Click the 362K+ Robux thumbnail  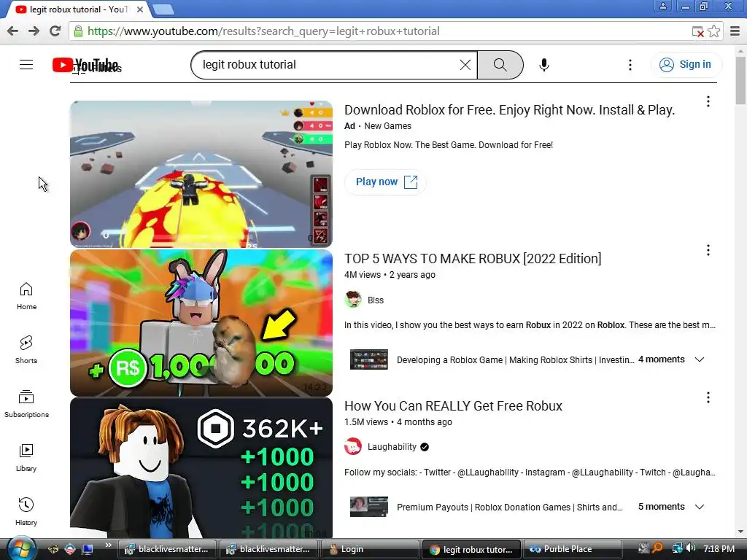pos(201,469)
